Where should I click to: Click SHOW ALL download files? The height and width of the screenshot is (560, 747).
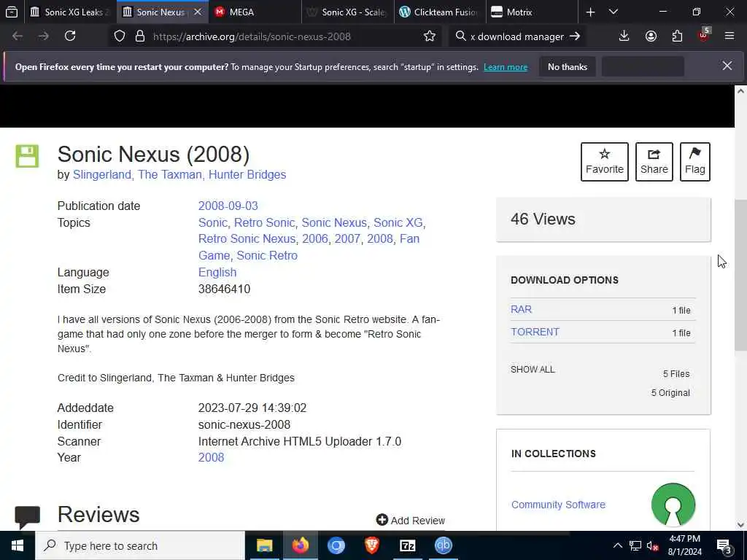coord(533,370)
